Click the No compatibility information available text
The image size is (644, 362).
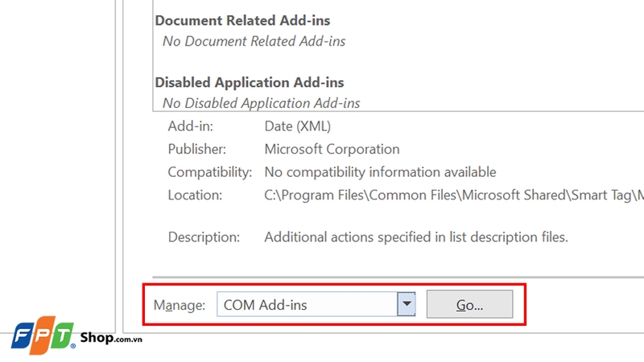click(x=380, y=172)
